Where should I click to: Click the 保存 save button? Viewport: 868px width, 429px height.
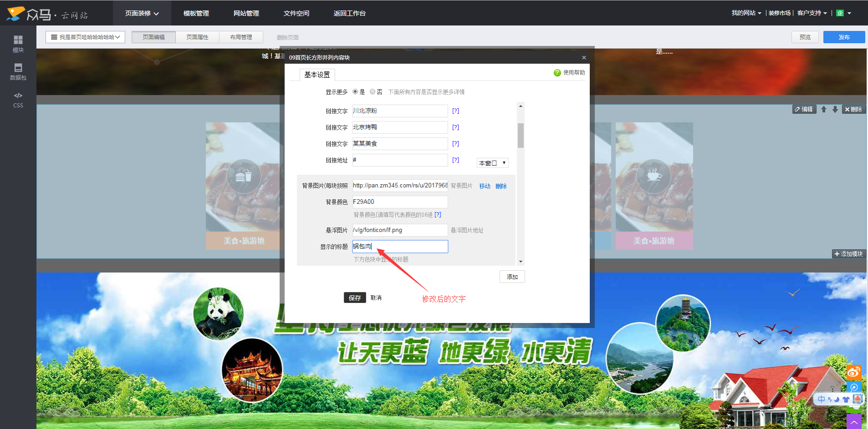[x=355, y=298]
